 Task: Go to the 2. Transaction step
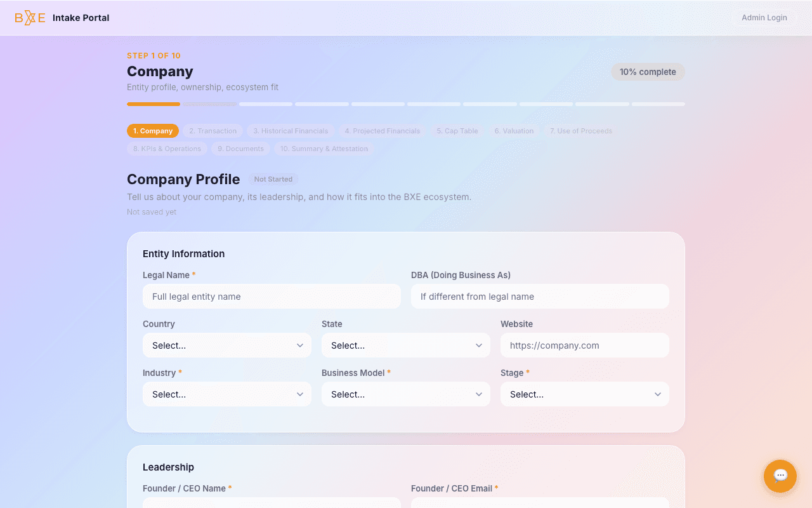pos(213,131)
